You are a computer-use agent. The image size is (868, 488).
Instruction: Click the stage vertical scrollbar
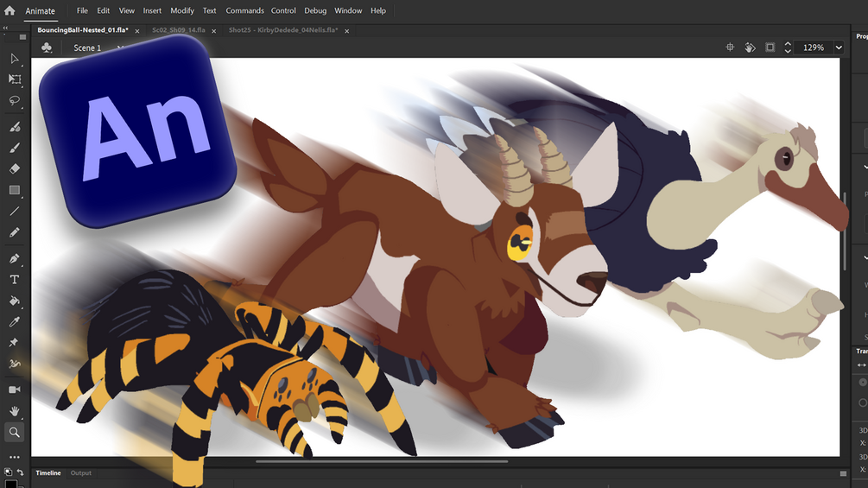click(x=845, y=231)
